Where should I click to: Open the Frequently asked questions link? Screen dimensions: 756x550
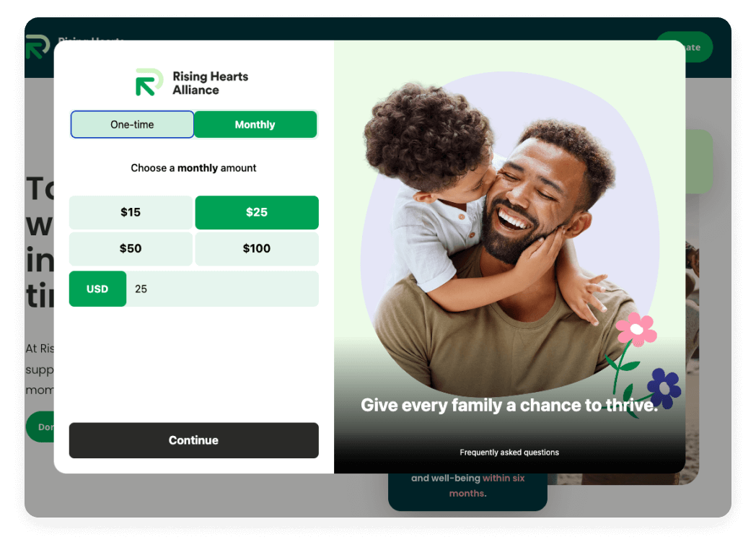[509, 453]
